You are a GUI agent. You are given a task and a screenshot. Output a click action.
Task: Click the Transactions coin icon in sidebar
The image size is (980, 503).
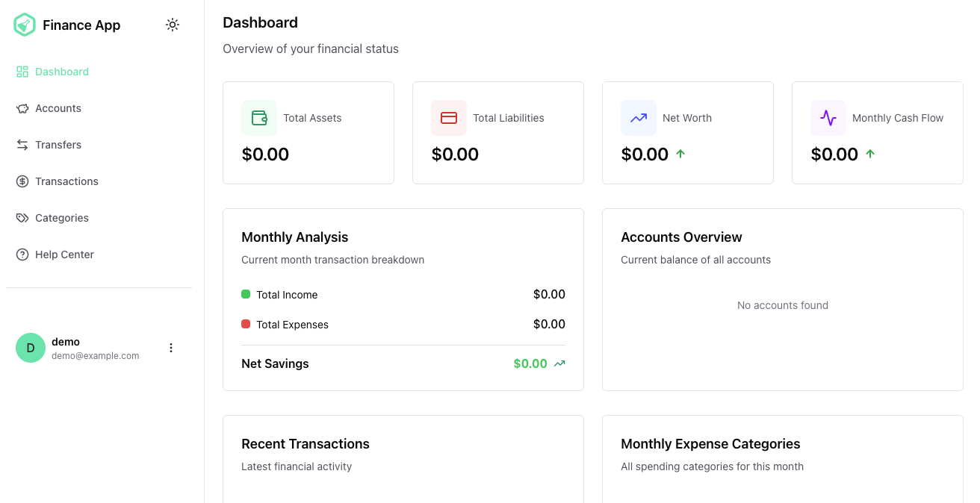tap(22, 181)
